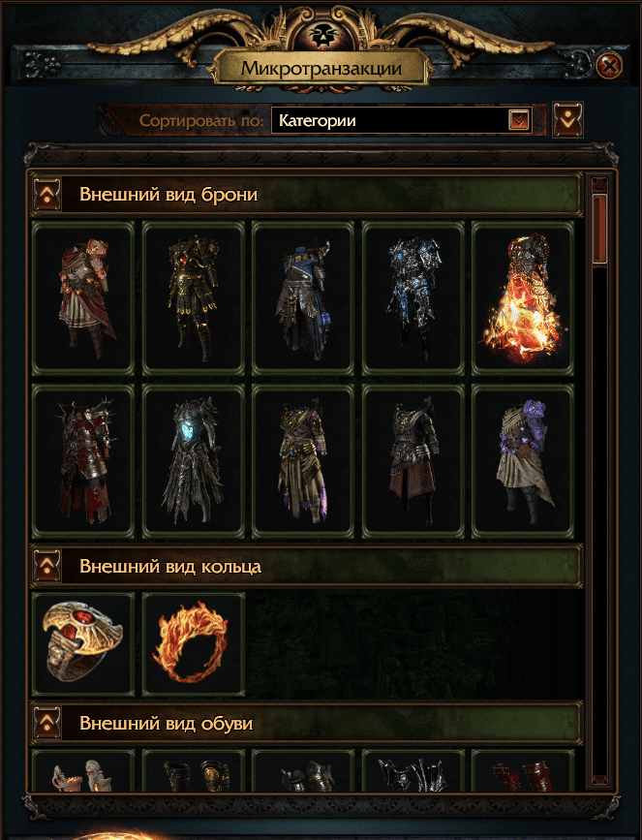Viewport: 642px width, 840px height.
Task: Pick the purple-shouldered robe armour skin
Action: coord(523,461)
